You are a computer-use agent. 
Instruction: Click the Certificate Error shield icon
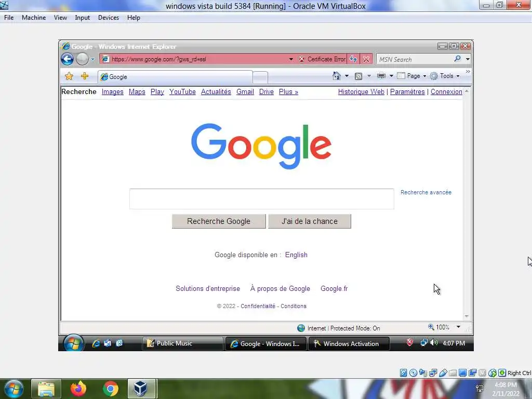[302, 59]
